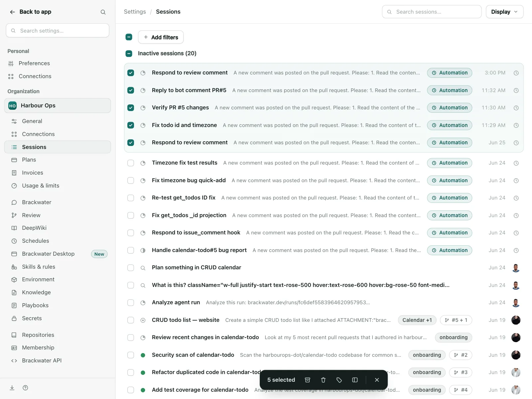Open Secrets settings
532x399 pixels.
coord(58,318)
